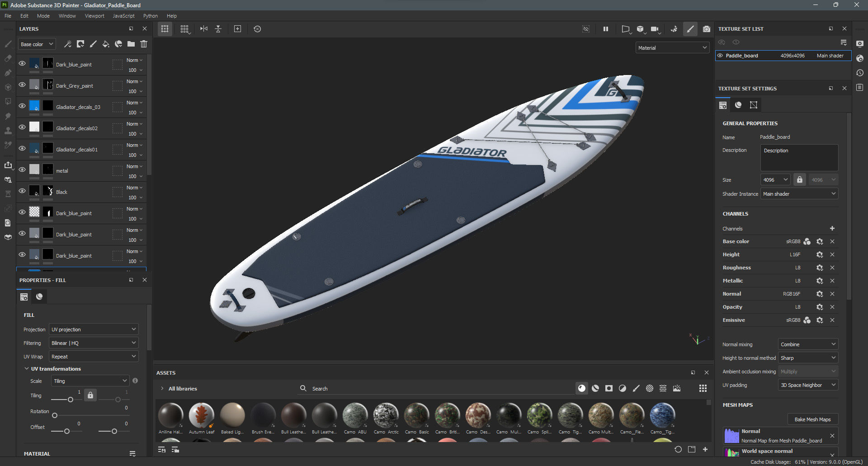Click the first Tiling slider handle

click(70, 400)
